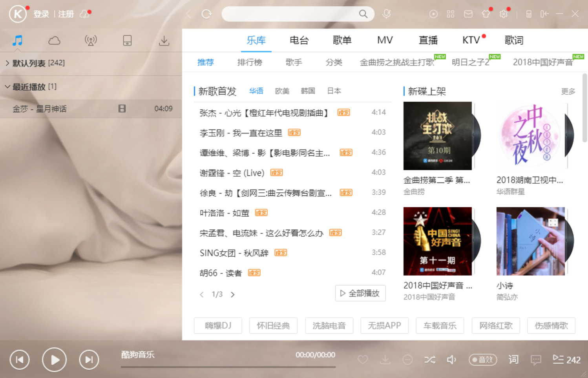Open the MV tab
This screenshot has width=588, height=378.
pyautogui.click(x=385, y=40)
